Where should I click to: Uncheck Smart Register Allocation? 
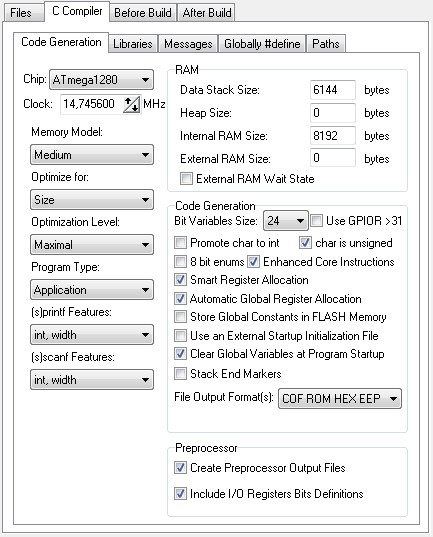(181, 280)
